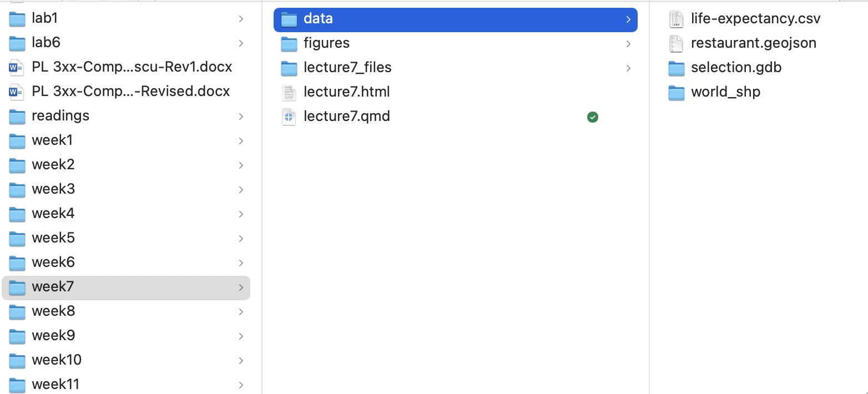Open the week10 folder
Screen dimensions: 868x394
coord(57,360)
